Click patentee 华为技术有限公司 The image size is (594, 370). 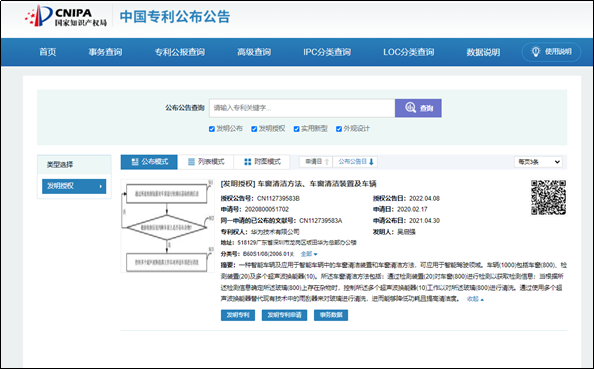(275, 232)
